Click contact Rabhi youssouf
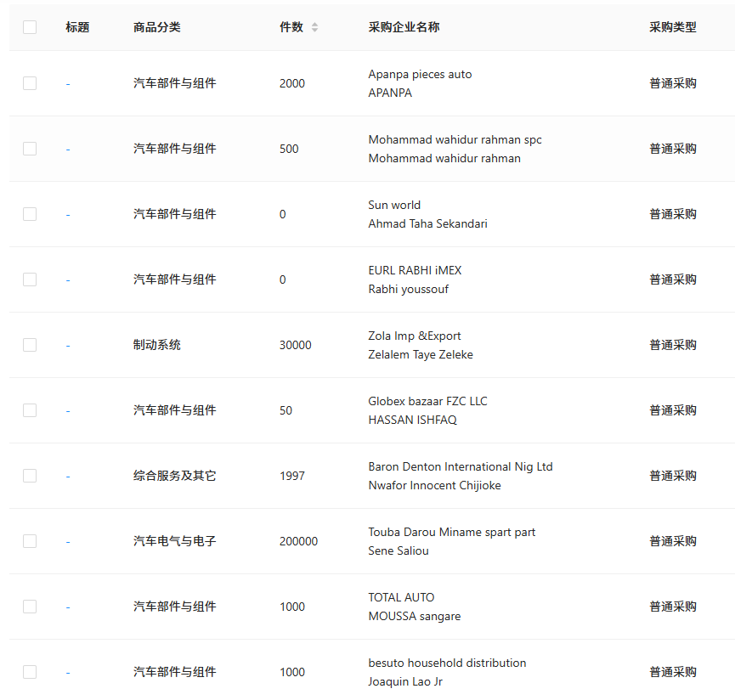The width and height of the screenshot is (735, 700). tap(408, 289)
